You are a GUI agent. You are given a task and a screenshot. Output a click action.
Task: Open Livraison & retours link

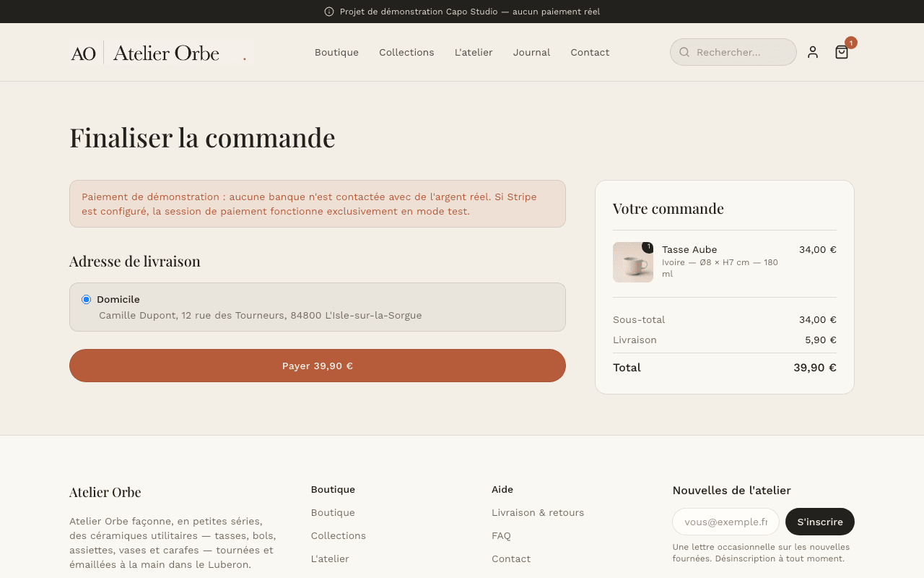click(538, 512)
